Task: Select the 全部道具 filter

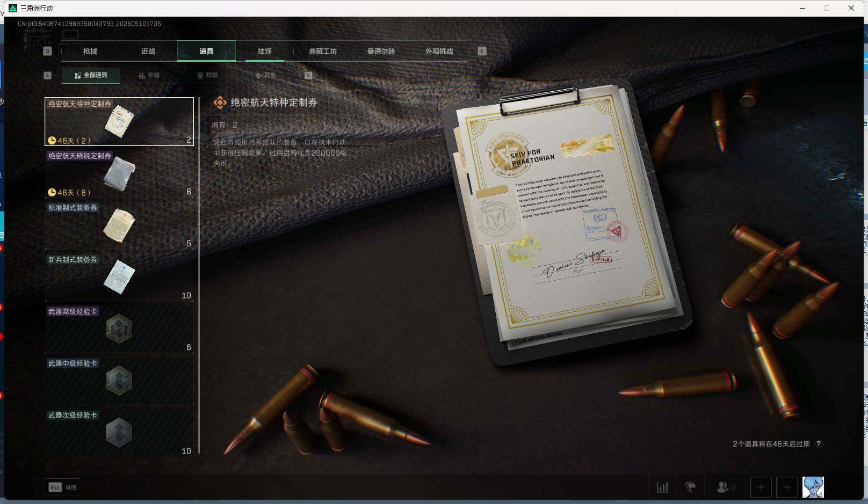Action: [91, 75]
